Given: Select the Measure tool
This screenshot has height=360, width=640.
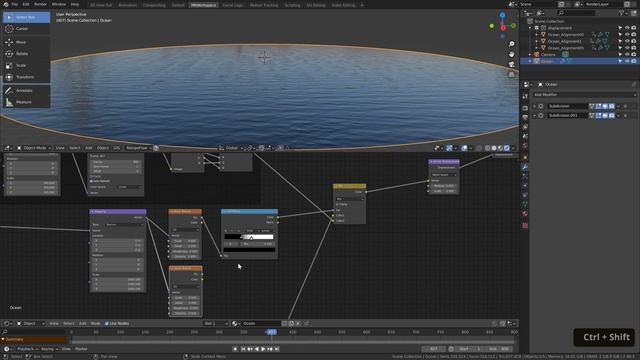Looking at the screenshot, I should pos(27,102).
